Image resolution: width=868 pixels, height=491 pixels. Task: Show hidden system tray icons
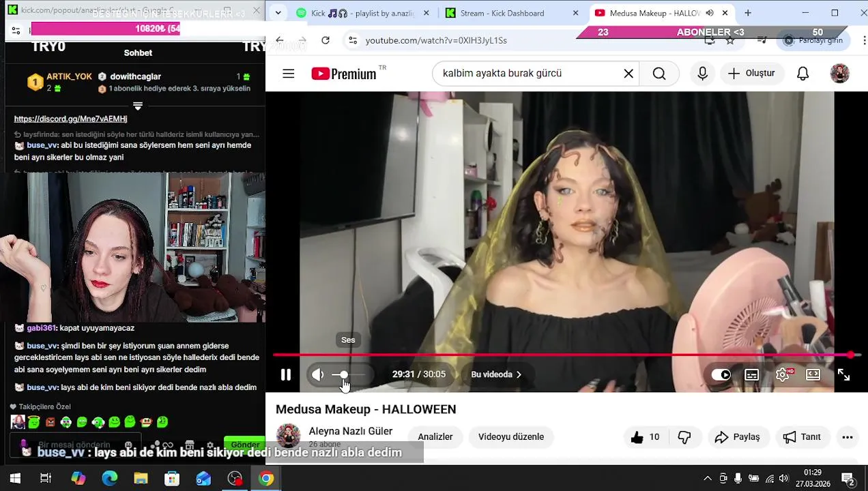pos(708,479)
